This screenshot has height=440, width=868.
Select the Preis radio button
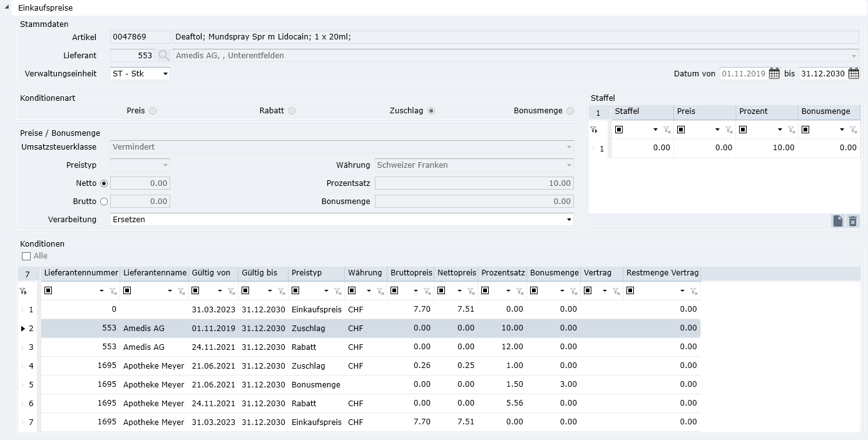(153, 111)
